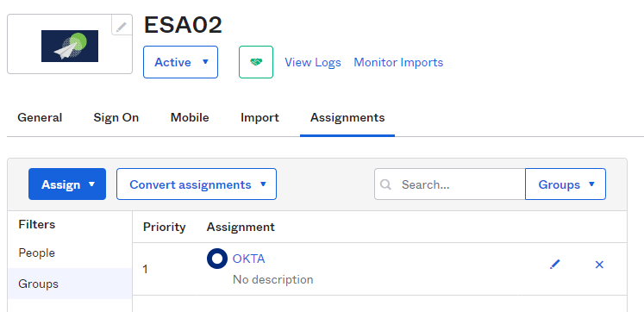Switch to the General tab
The width and height of the screenshot is (644, 312).
[x=40, y=118]
